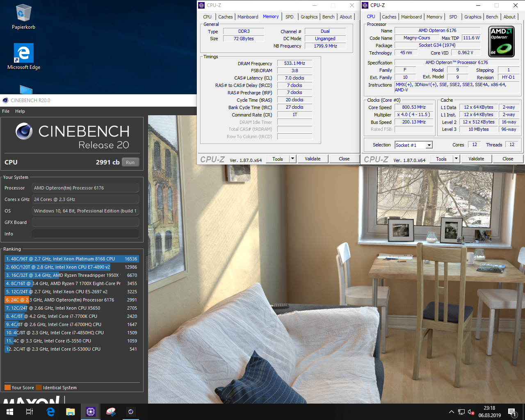Open Papierkorb recycle bin desktop icon
This screenshot has height=420, width=525.
[23, 16]
